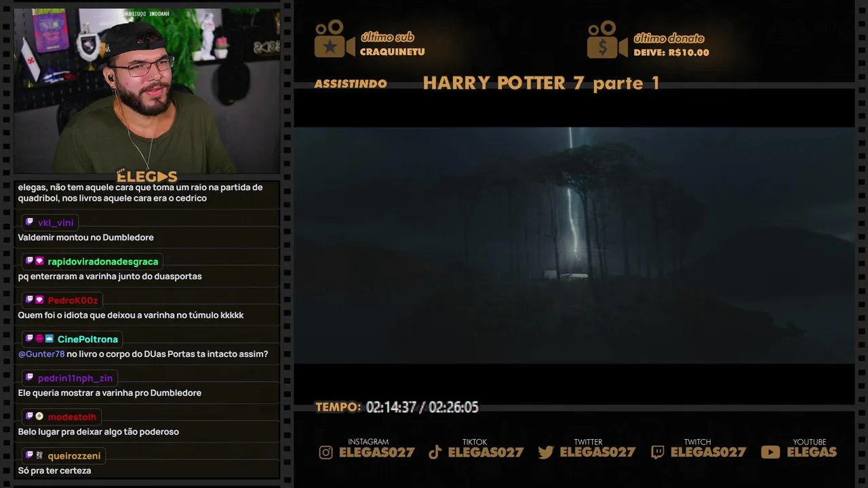868x488 pixels.
Task: Click the Twitter bird icon
Action: pos(546,453)
